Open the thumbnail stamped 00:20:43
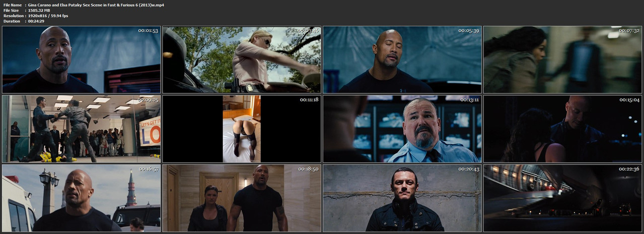Image resolution: width=644 pixels, height=234 pixels. [402, 198]
